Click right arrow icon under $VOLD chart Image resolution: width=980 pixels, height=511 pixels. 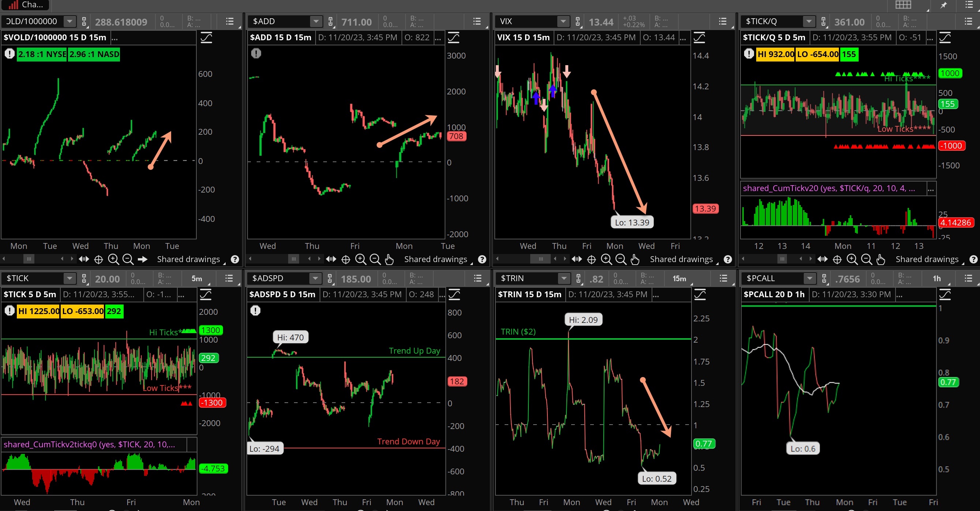(x=142, y=259)
